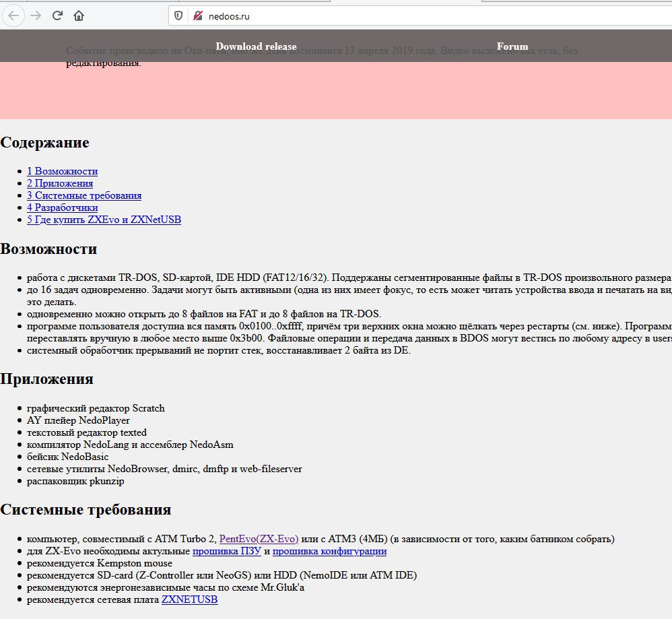The height and width of the screenshot is (619, 672).
Task: Click the text текстовый редактор texted
Action: tap(87, 432)
